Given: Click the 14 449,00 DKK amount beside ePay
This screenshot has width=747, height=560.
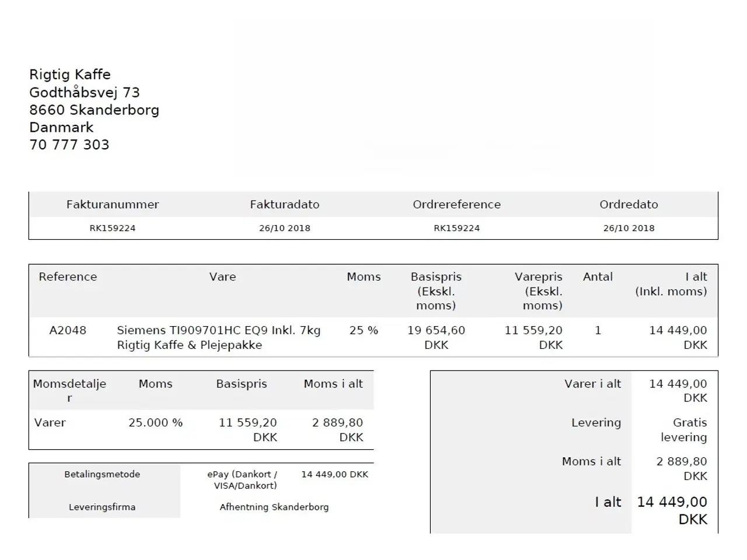Looking at the screenshot, I should (335, 475).
